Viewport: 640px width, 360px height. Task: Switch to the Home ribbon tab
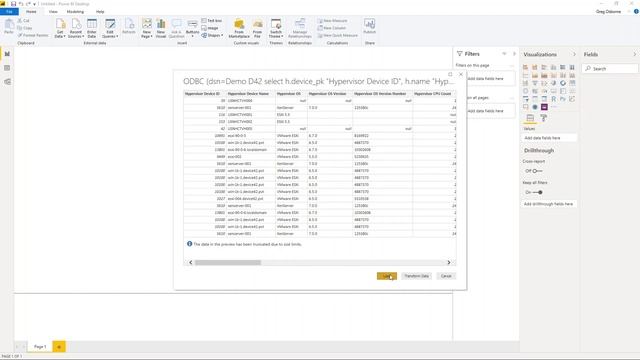(31, 11)
